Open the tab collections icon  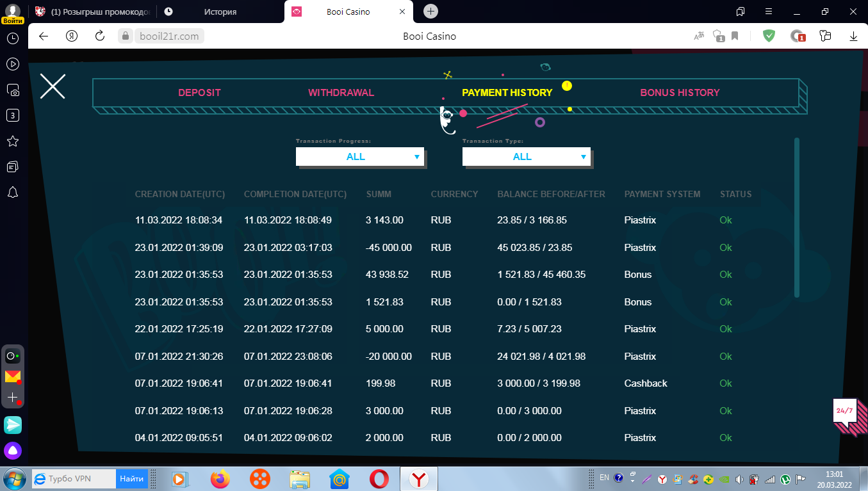pyautogui.click(x=741, y=12)
